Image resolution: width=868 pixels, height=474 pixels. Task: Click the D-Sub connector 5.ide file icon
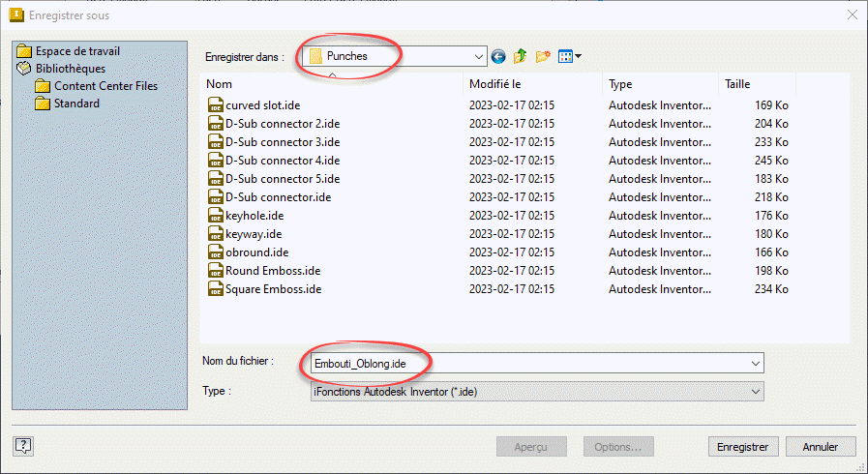pyautogui.click(x=216, y=179)
